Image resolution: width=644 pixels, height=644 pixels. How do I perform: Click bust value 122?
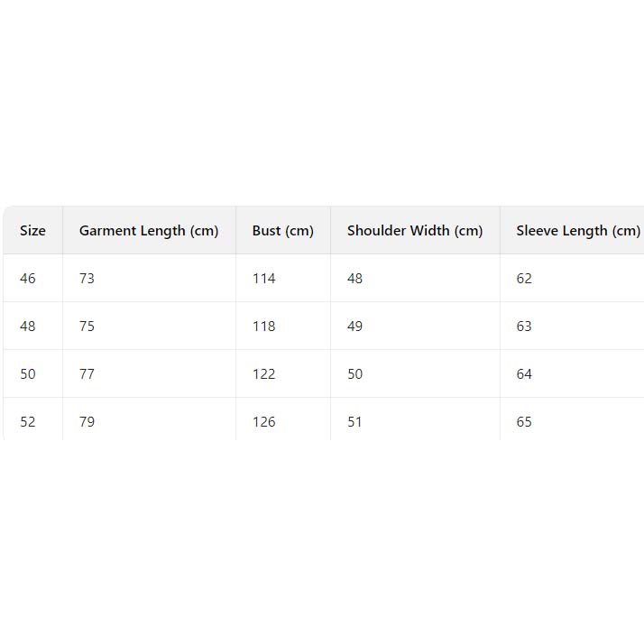(x=263, y=374)
